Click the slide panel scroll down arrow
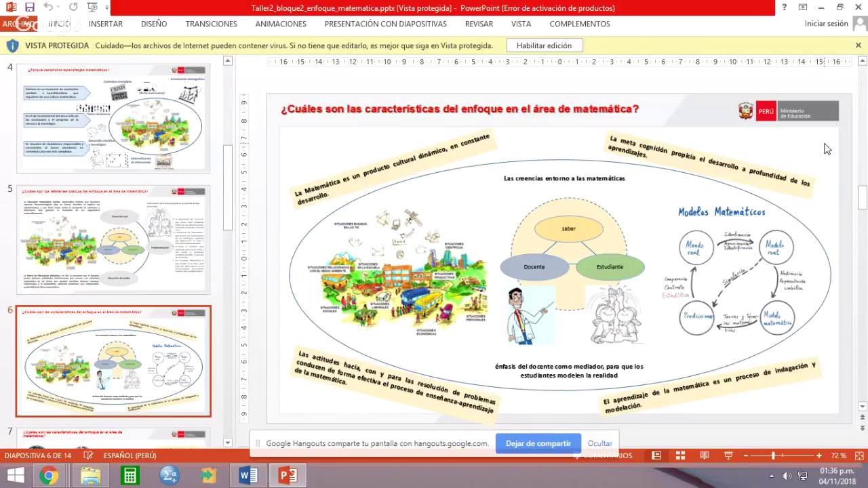This screenshot has height=488, width=868. [228, 443]
